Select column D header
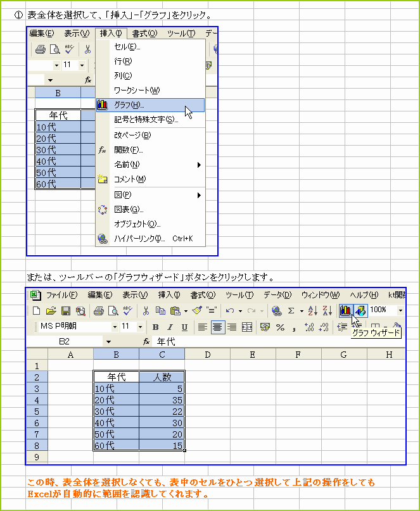This screenshot has height=511, width=420. 207,355
